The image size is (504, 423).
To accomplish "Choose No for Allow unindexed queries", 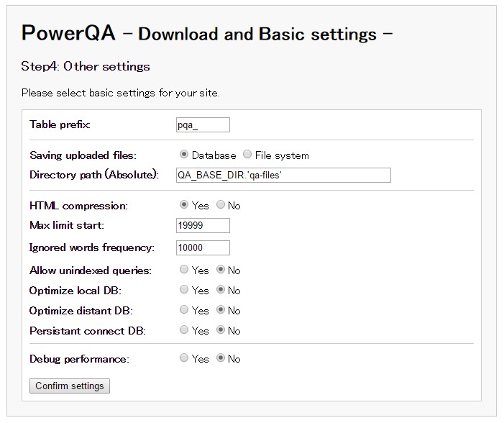I will coord(221,270).
